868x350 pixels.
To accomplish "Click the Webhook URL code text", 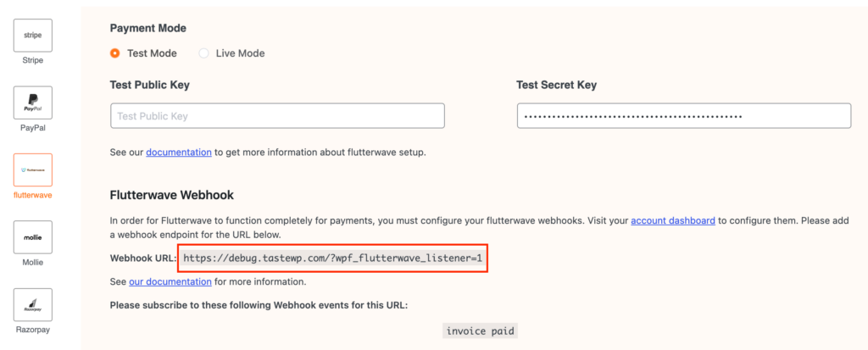I will tap(332, 258).
